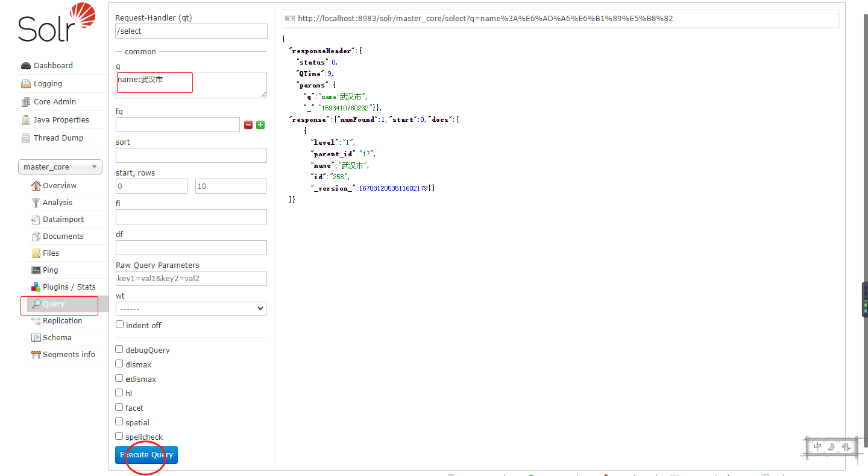
Task: Enable the facet checkbox
Action: 119,407
